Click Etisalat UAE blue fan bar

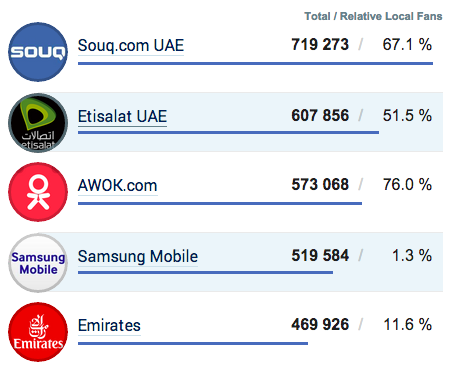(228, 133)
